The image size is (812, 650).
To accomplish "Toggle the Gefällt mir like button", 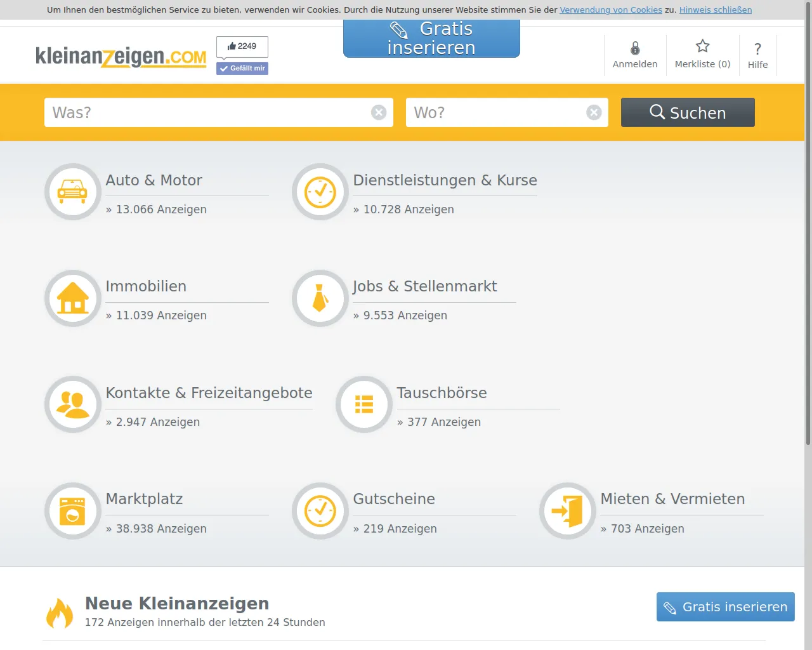I will click(x=242, y=69).
